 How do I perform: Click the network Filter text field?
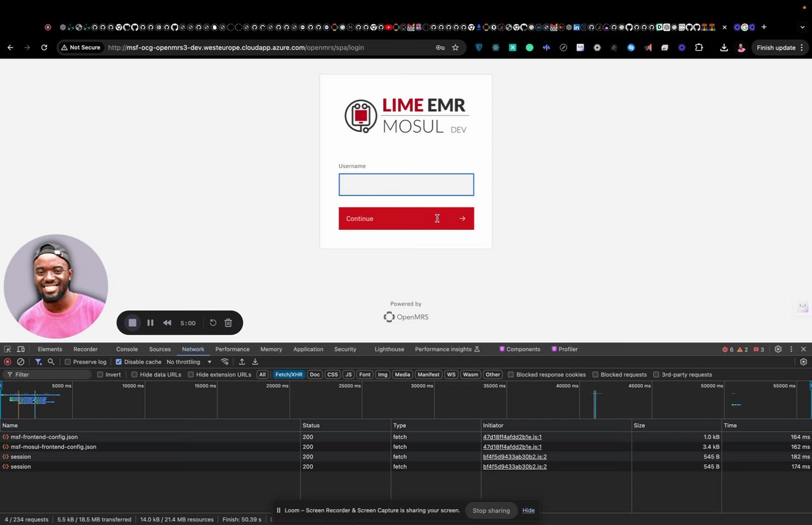pyautogui.click(x=48, y=375)
